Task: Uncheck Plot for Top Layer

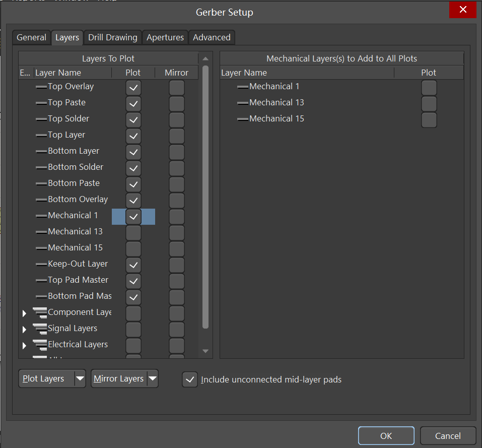Action: (133, 136)
